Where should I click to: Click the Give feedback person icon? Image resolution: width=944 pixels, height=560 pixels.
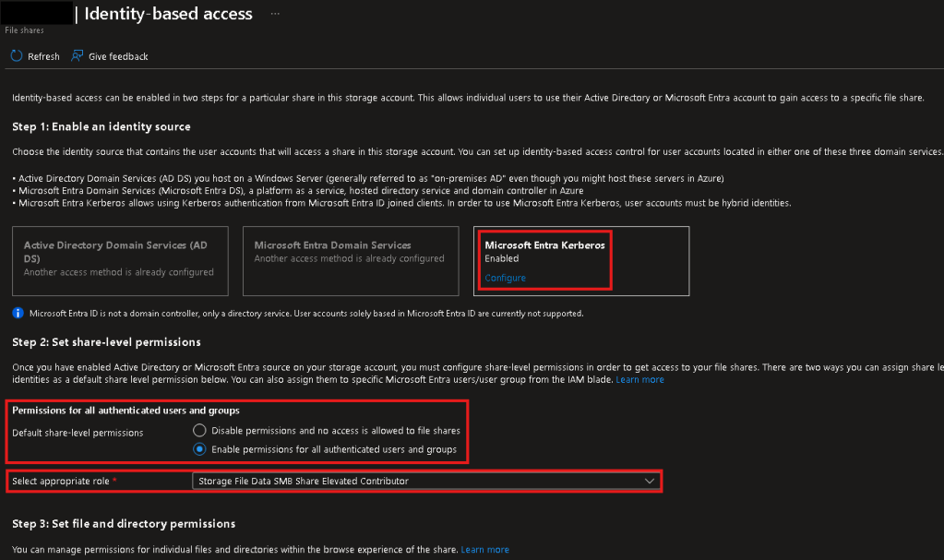pyautogui.click(x=77, y=56)
